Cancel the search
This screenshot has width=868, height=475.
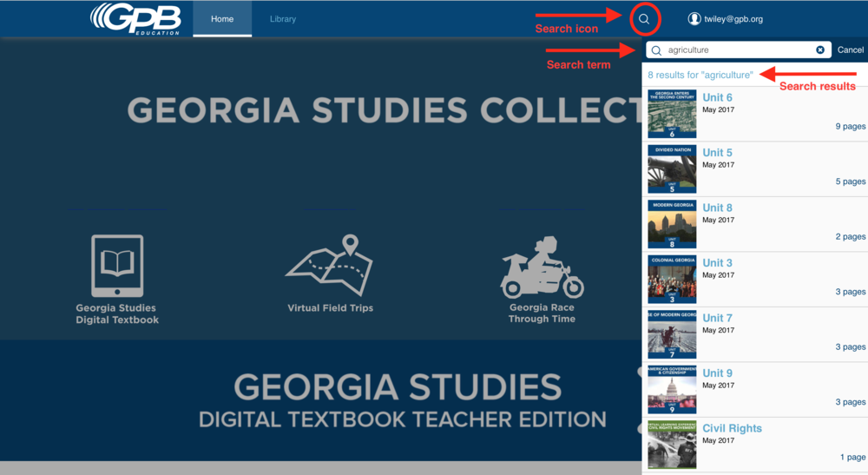tap(851, 49)
